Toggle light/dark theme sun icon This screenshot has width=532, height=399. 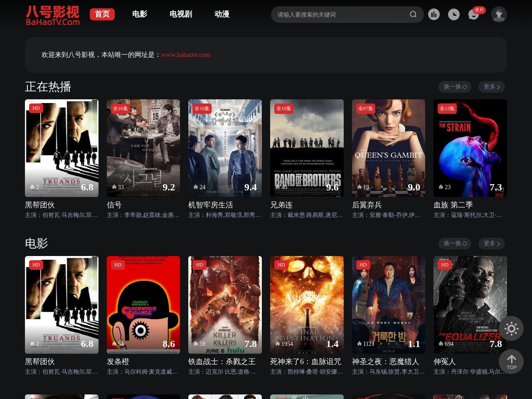coord(511,329)
